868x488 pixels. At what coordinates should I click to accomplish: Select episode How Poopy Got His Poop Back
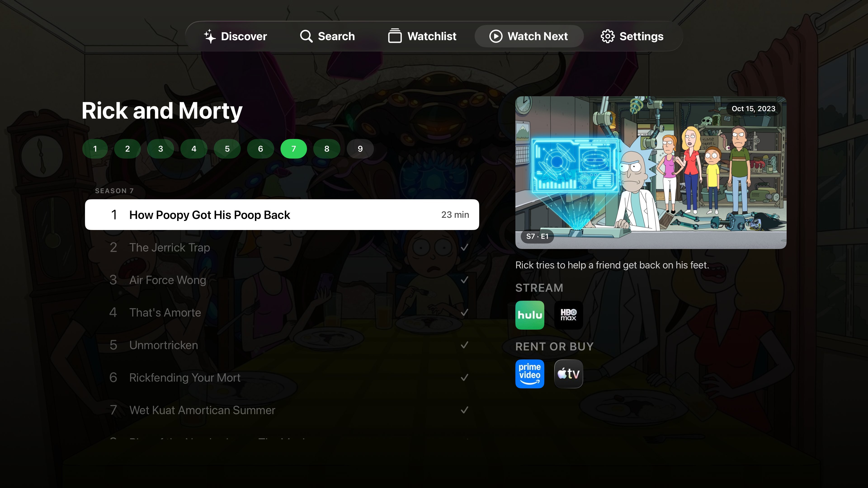point(282,215)
